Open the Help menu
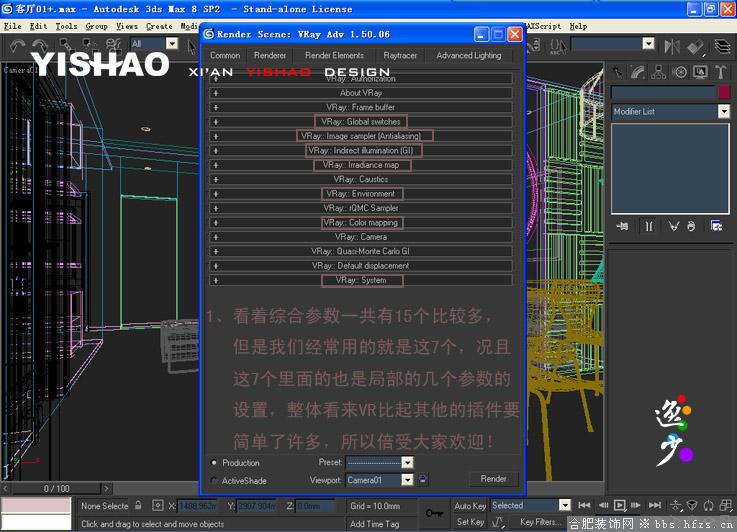 [x=578, y=26]
